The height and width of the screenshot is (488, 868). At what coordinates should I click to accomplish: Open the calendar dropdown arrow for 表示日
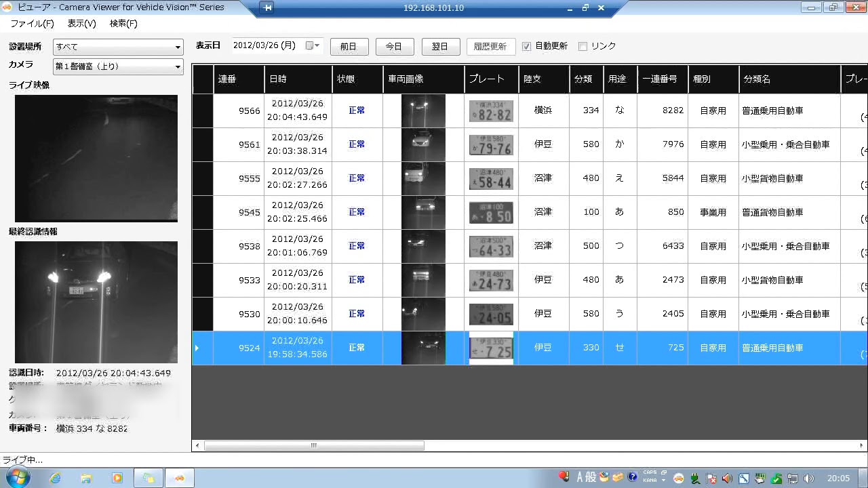(x=317, y=45)
